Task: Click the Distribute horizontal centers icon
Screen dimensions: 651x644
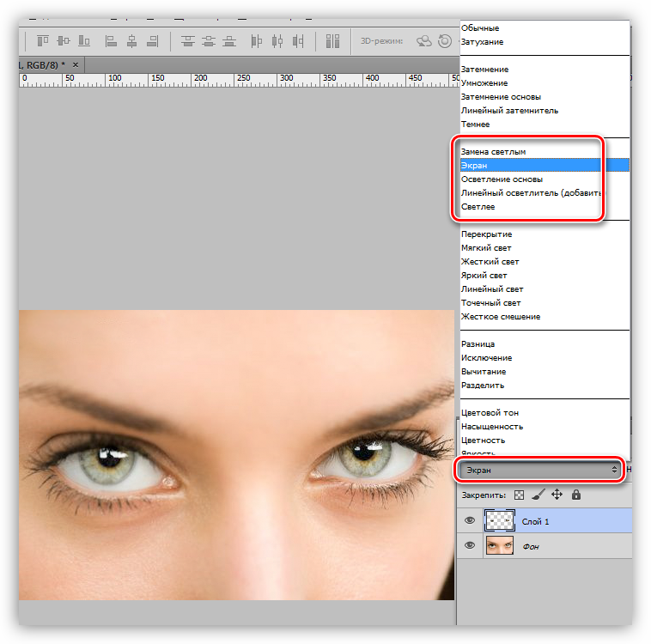Action: click(x=277, y=40)
